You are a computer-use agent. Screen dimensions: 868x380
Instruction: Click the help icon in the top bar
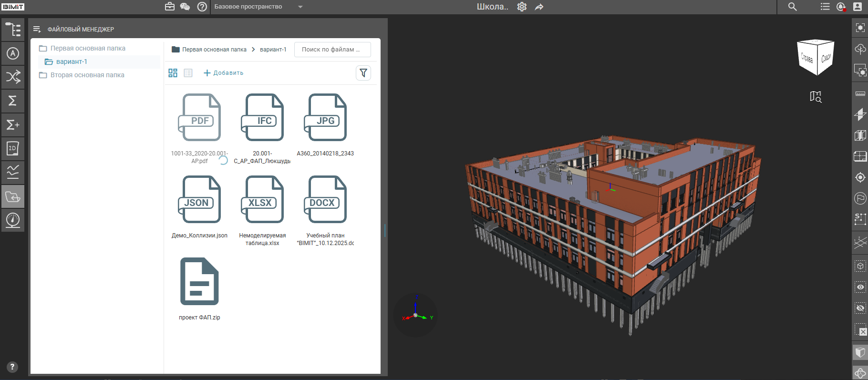(x=202, y=7)
